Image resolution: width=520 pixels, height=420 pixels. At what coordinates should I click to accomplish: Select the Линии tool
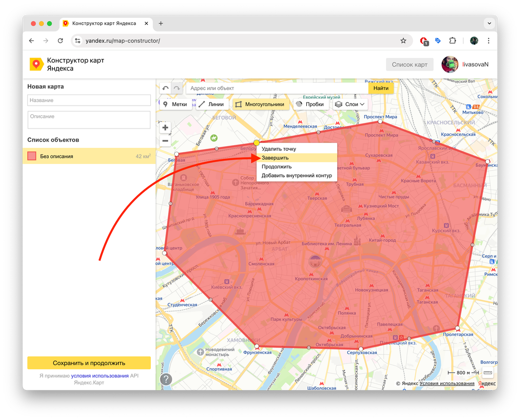(x=212, y=104)
